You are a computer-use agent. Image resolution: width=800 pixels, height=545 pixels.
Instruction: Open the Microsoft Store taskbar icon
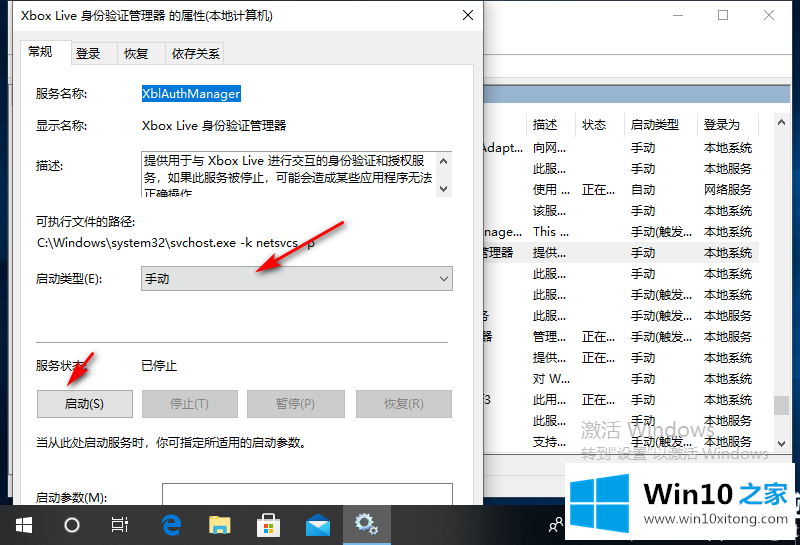point(269,524)
